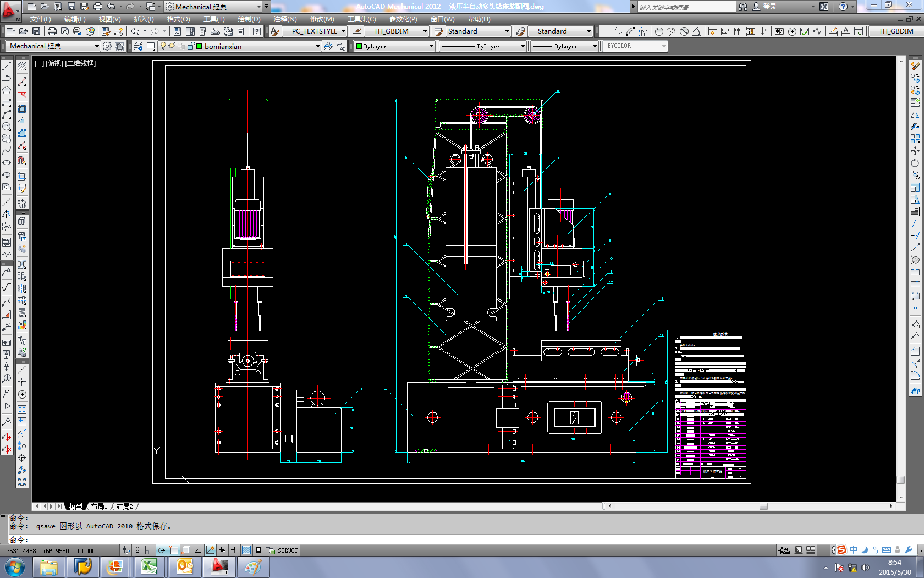Open the Layer Properties Manager icon

click(137, 46)
